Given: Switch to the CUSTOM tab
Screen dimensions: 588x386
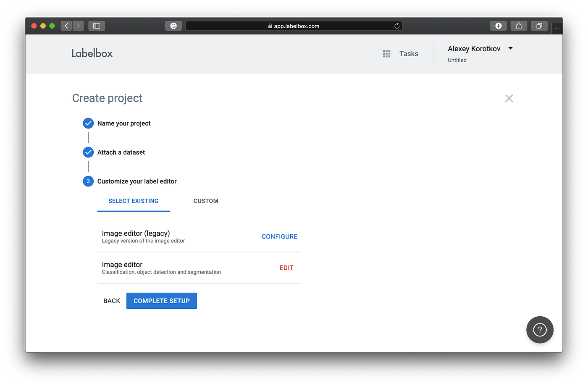Looking at the screenshot, I should pyautogui.click(x=206, y=201).
